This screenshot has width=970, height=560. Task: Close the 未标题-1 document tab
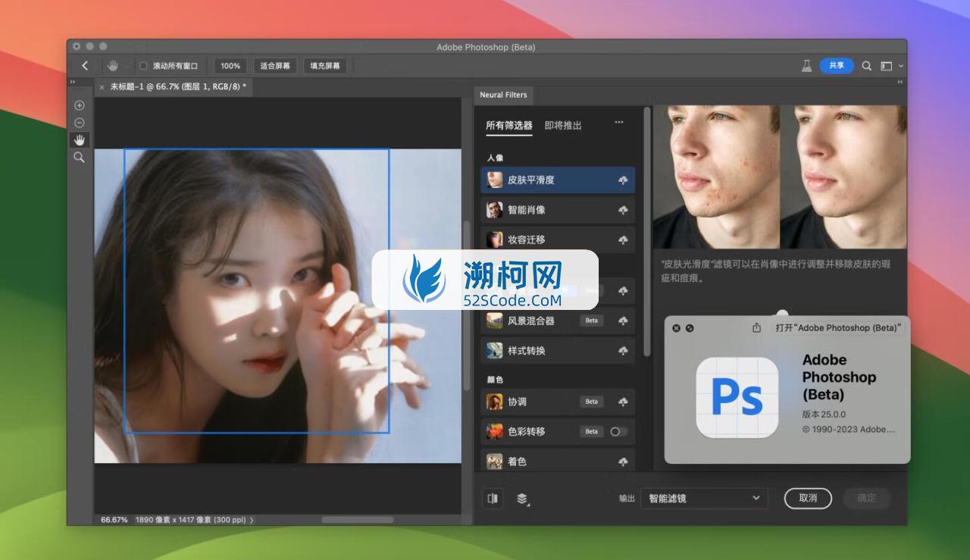(x=102, y=87)
